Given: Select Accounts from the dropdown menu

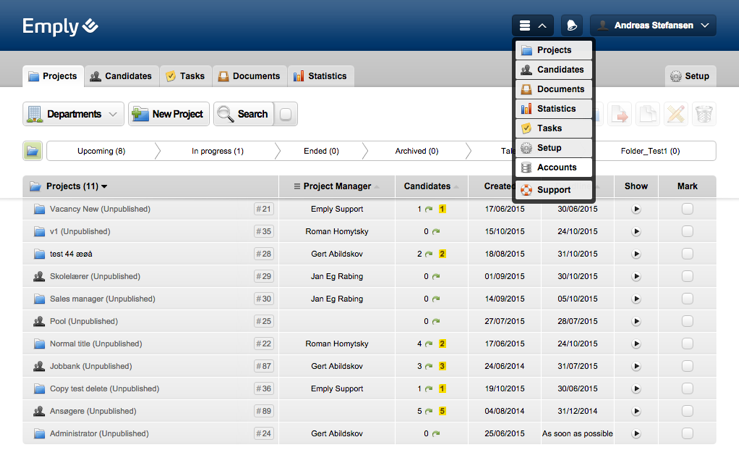Looking at the screenshot, I should point(555,168).
